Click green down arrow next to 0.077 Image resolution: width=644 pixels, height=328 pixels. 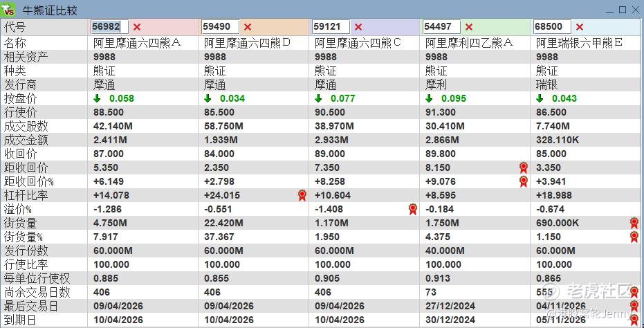pyautogui.click(x=318, y=98)
